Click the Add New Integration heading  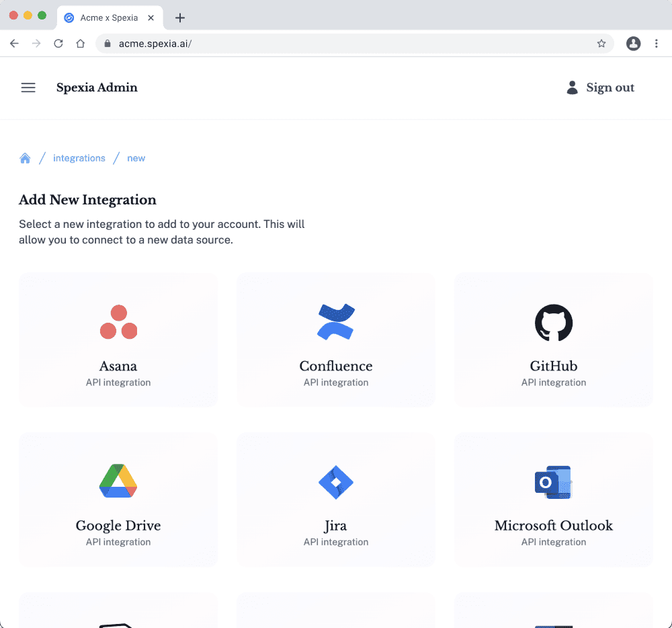coord(87,200)
